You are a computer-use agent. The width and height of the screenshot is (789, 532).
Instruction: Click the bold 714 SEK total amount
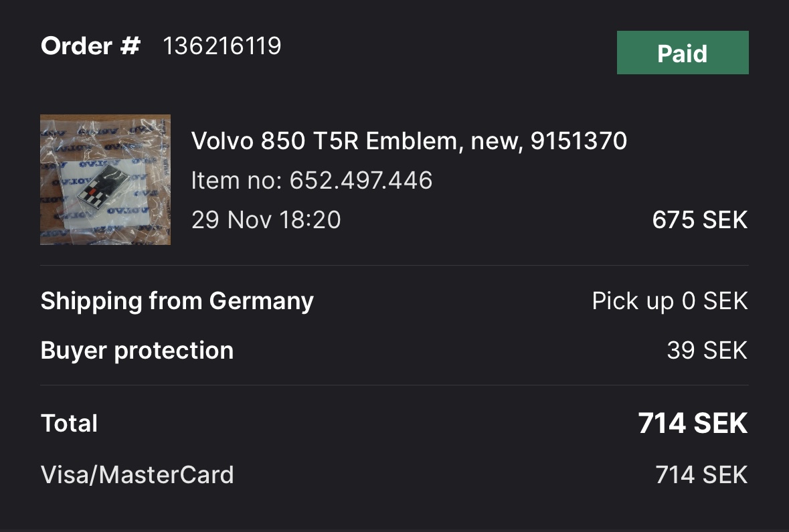pyautogui.click(x=693, y=424)
